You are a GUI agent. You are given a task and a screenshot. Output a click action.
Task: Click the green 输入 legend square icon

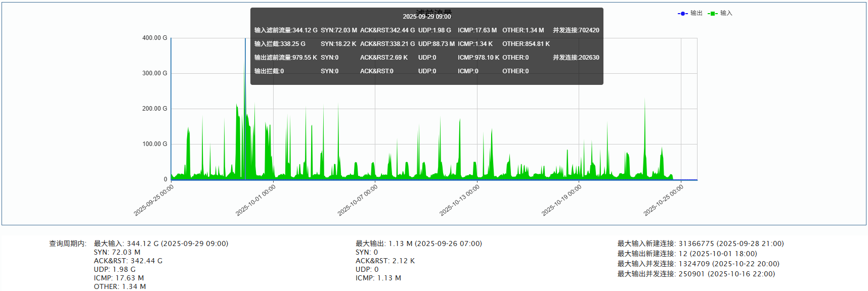(x=713, y=14)
